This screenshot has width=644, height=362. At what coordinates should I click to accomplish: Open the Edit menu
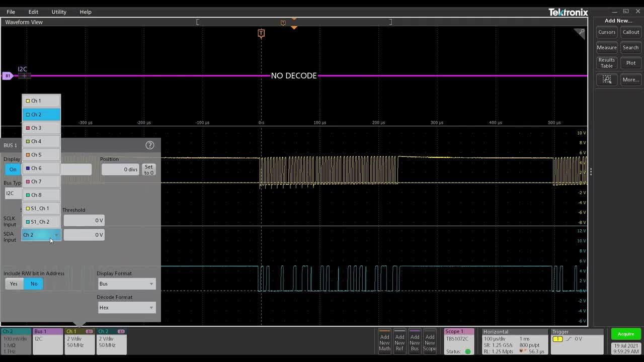(x=33, y=12)
